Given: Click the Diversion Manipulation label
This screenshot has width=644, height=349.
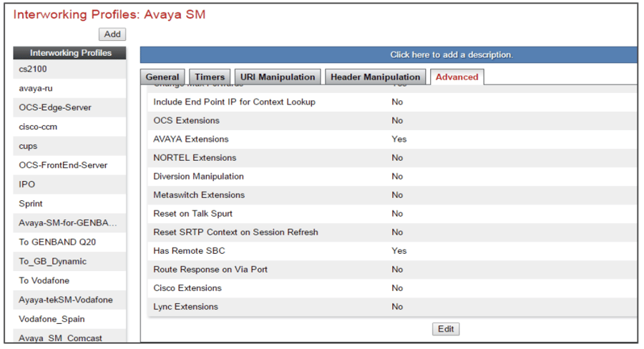Looking at the screenshot, I should pyautogui.click(x=198, y=177).
